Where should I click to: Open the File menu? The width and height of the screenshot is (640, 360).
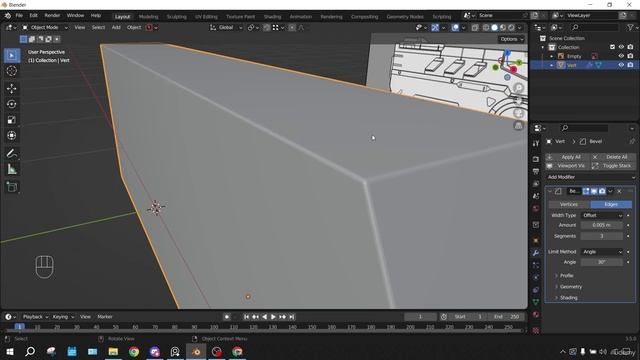(19, 16)
